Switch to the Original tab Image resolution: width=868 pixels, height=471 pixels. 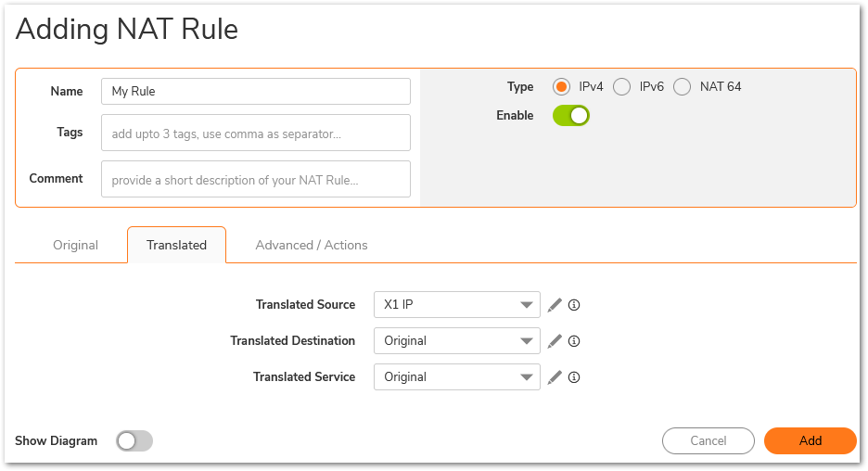click(75, 246)
